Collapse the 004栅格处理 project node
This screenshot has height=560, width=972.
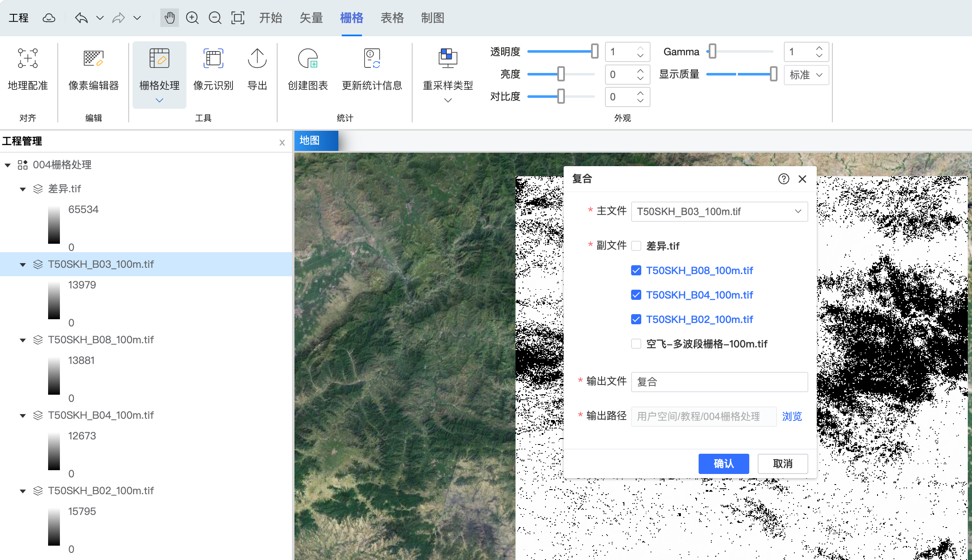point(8,165)
